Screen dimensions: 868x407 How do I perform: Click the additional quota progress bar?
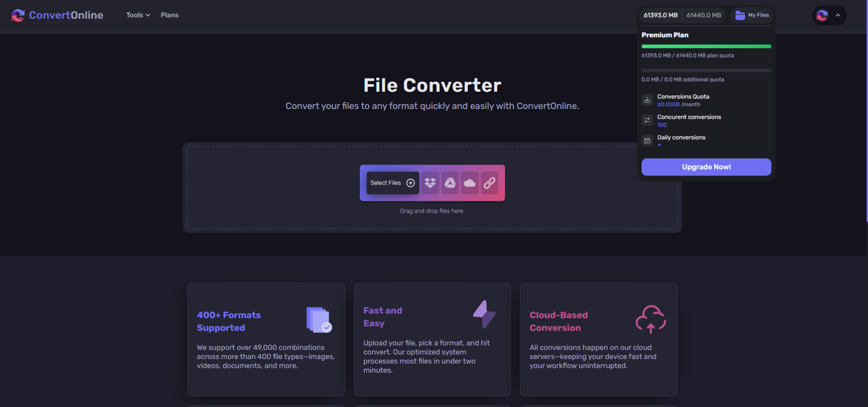[706, 71]
